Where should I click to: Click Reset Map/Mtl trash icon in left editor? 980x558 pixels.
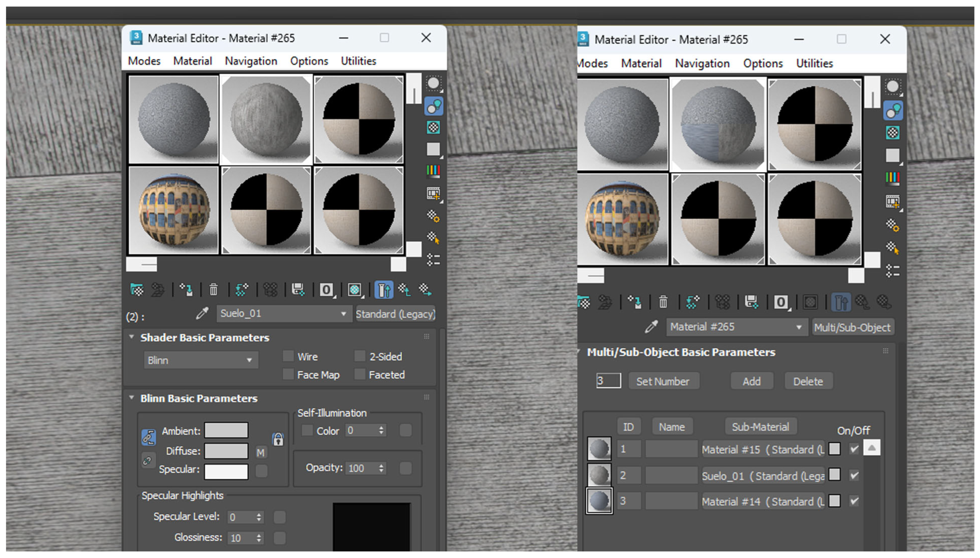click(x=213, y=290)
